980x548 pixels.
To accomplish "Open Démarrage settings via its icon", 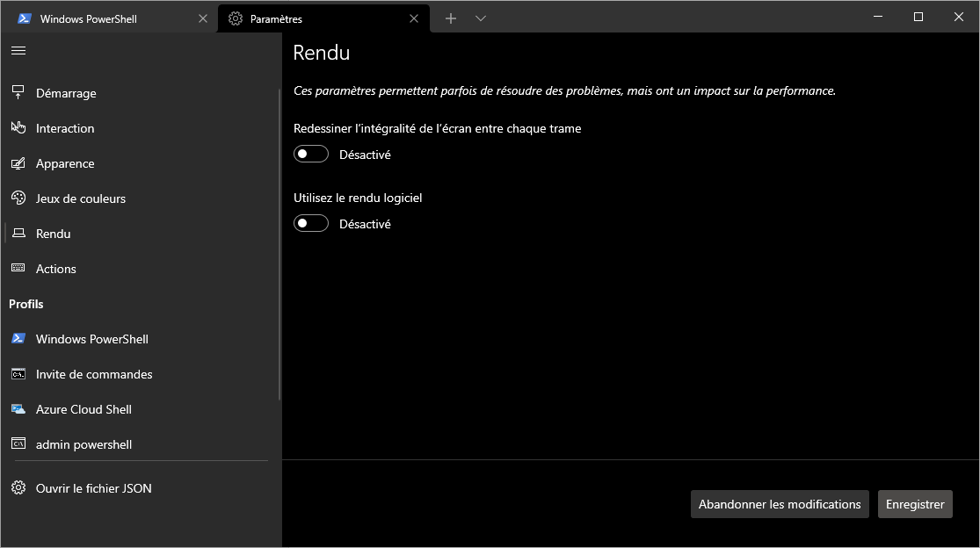I will coord(18,93).
